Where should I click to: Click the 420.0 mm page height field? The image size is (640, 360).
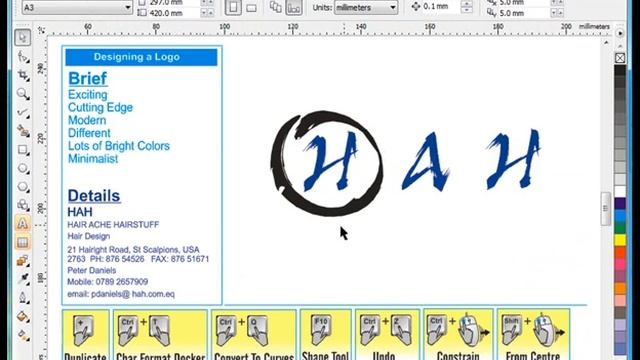tap(174, 13)
